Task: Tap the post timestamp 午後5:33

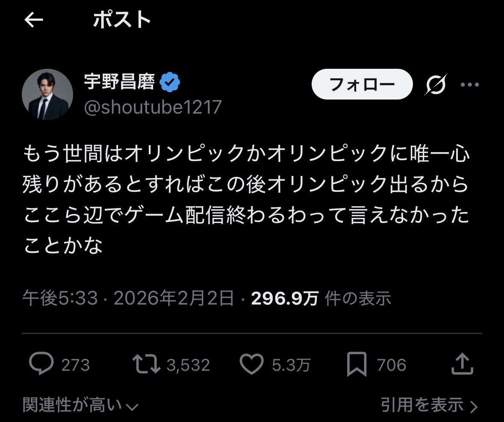Action: pyautogui.click(x=60, y=299)
